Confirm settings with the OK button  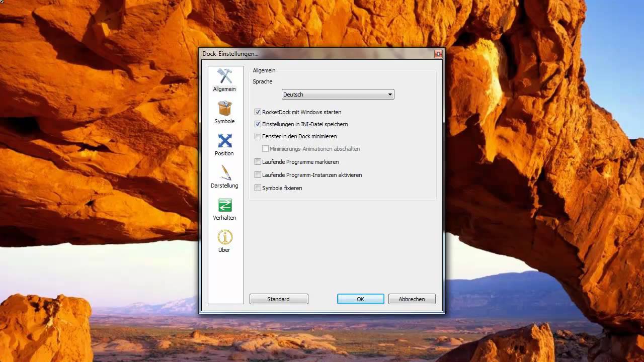(360, 299)
